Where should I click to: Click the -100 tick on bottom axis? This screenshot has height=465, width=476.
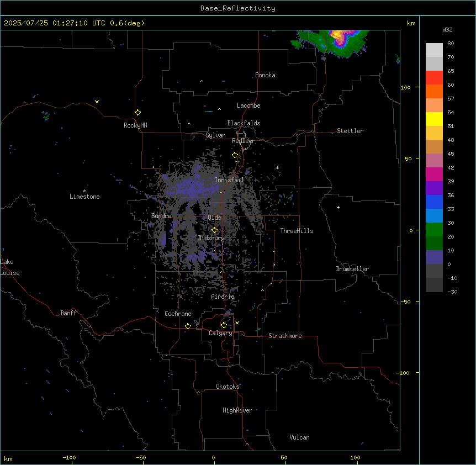(x=69, y=457)
